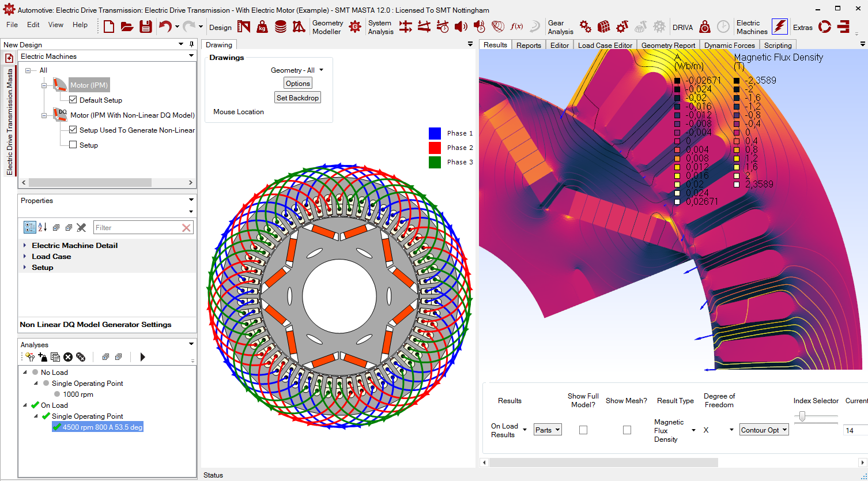This screenshot has width=868, height=481.
Task: Open the File menu
Action: [x=12, y=25]
